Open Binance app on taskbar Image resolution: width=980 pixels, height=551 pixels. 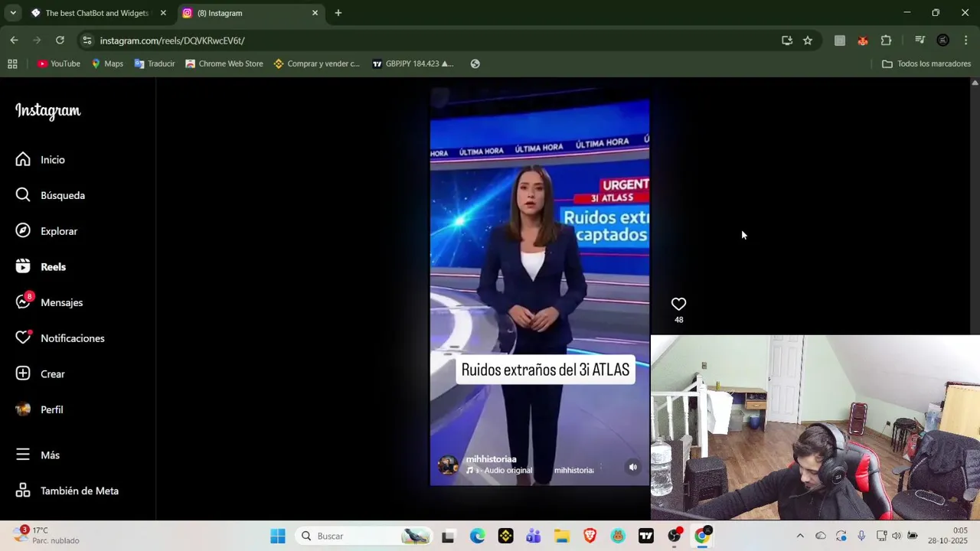click(x=505, y=536)
